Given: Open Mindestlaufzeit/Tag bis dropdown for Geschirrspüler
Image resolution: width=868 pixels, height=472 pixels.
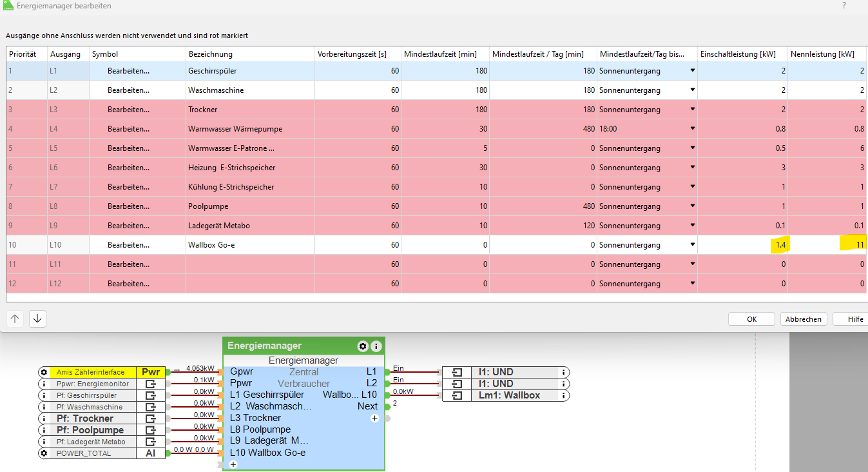Looking at the screenshot, I should [x=693, y=71].
